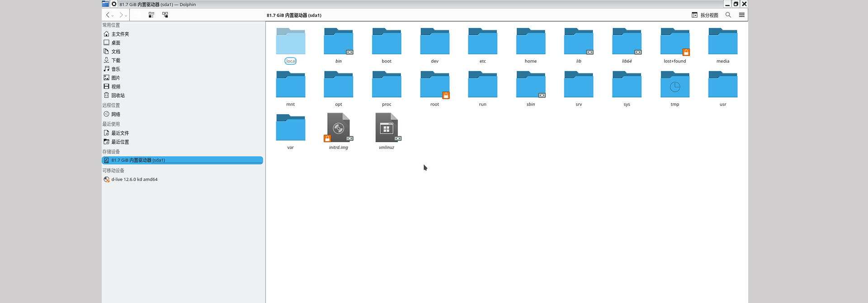Screen dimensions: 868x303
Task: Click the forward navigation arrow
Action: point(121,15)
